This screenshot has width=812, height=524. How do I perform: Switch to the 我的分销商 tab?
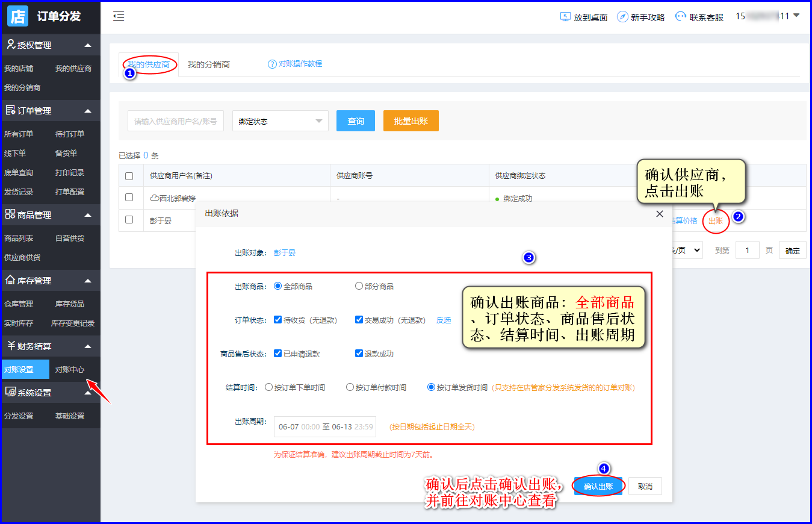point(208,64)
